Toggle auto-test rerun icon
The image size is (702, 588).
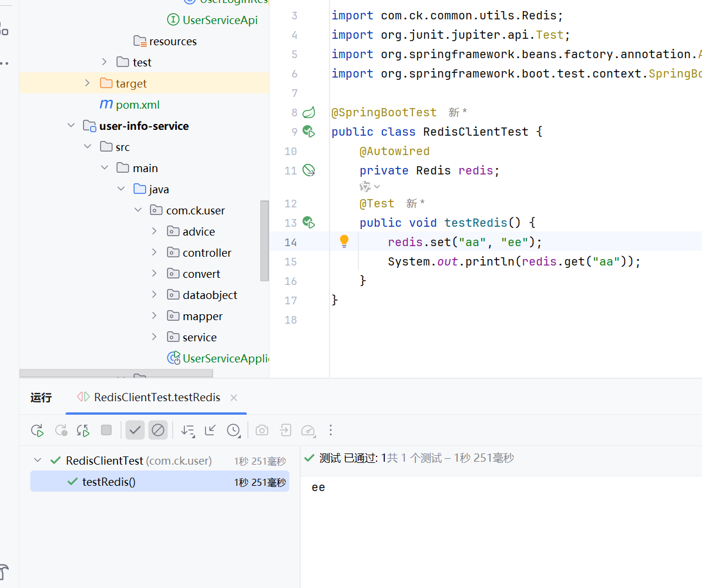(83, 431)
